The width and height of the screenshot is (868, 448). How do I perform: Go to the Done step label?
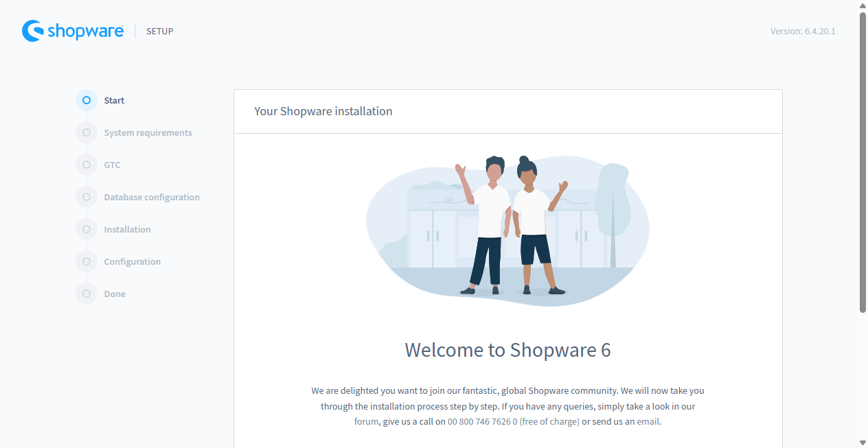[115, 294]
